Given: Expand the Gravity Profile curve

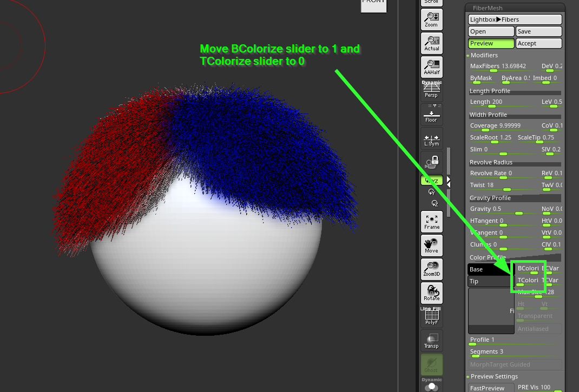Looking at the screenshot, I should coord(515,198).
